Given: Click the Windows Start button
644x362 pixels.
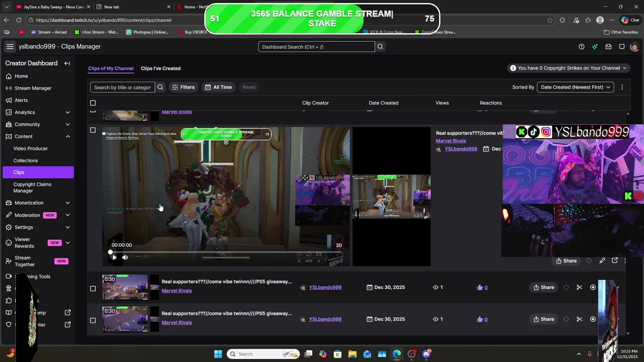Looking at the screenshot, I should [x=218, y=354].
